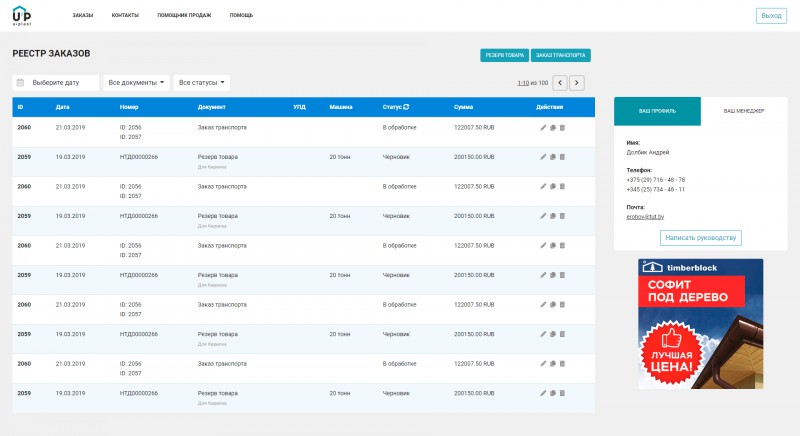The image size is (800, 436).
Task: Remove the order in the sixth table row
Action: (x=562, y=275)
